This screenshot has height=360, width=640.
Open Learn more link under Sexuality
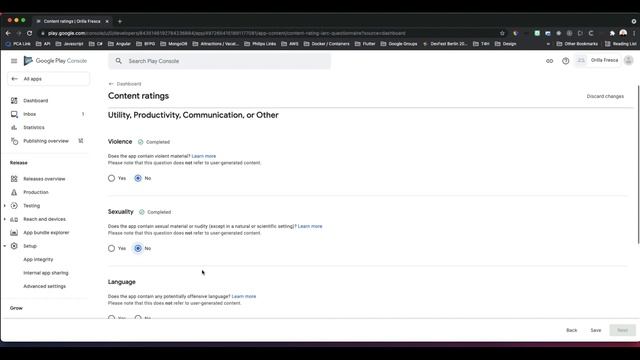(310, 226)
